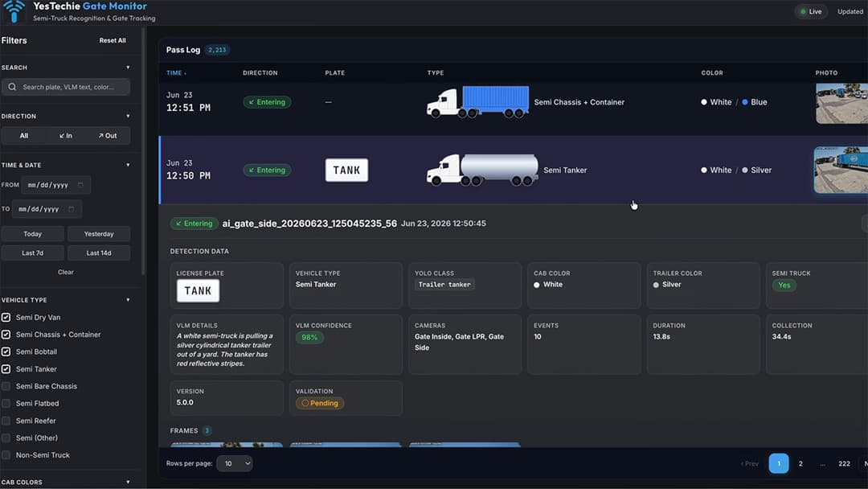The height and width of the screenshot is (489, 868).
Task: Open the TO date calendar picker icon
Action: [x=71, y=209]
